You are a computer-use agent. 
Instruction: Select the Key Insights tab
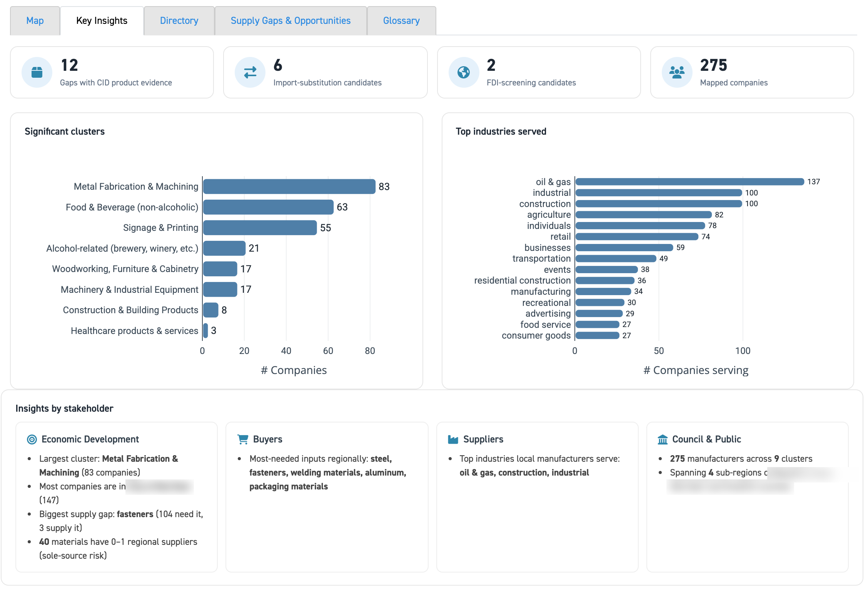[102, 21]
